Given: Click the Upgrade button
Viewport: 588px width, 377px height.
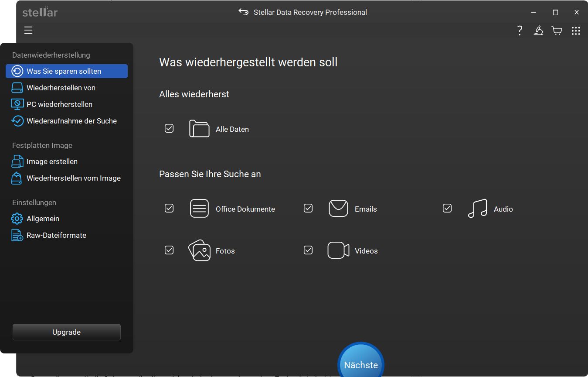Looking at the screenshot, I should pyautogui.click(x=67, y=332).
